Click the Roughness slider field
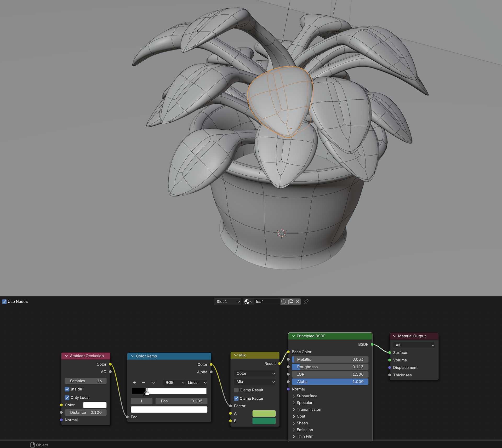 [330, 367]
